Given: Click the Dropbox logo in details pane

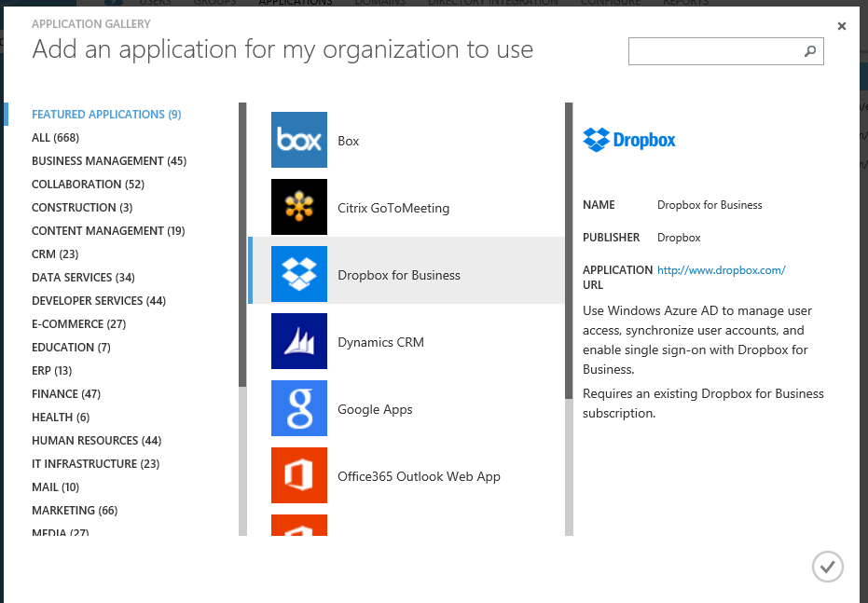Looking at the screenshot, I should (628, 140).
